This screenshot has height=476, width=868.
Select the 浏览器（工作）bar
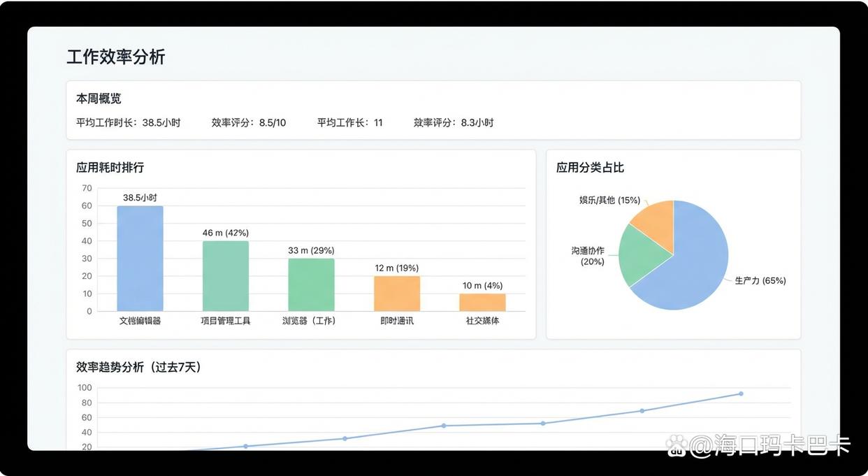click(311, 283)
